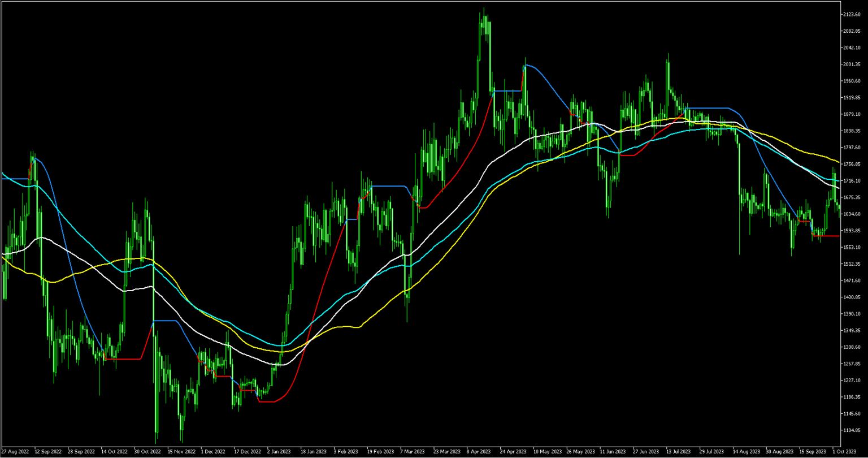Click the 2123.60 price axis label
The height and width of the screenshot is (458, 868).
point(850,14)
